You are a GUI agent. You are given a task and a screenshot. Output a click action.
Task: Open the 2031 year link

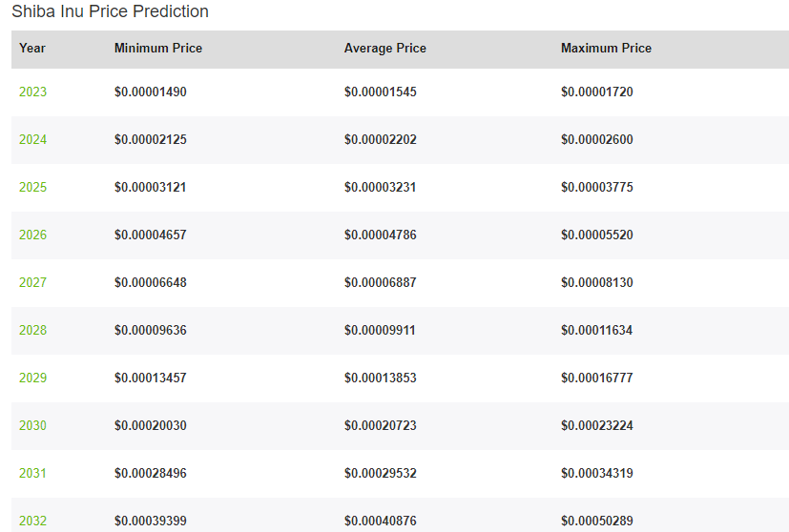(x=32, y=473)
